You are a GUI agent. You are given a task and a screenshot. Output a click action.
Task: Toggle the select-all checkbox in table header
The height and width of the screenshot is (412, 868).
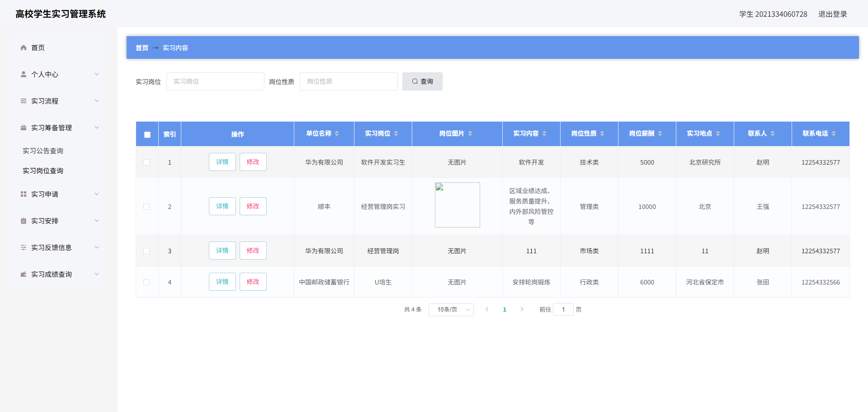pos(147,134)
